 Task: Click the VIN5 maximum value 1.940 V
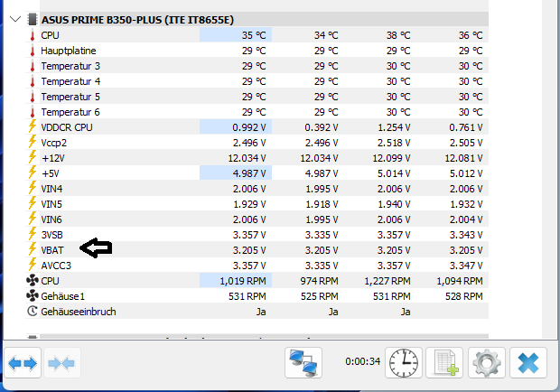tap(394, 204)
